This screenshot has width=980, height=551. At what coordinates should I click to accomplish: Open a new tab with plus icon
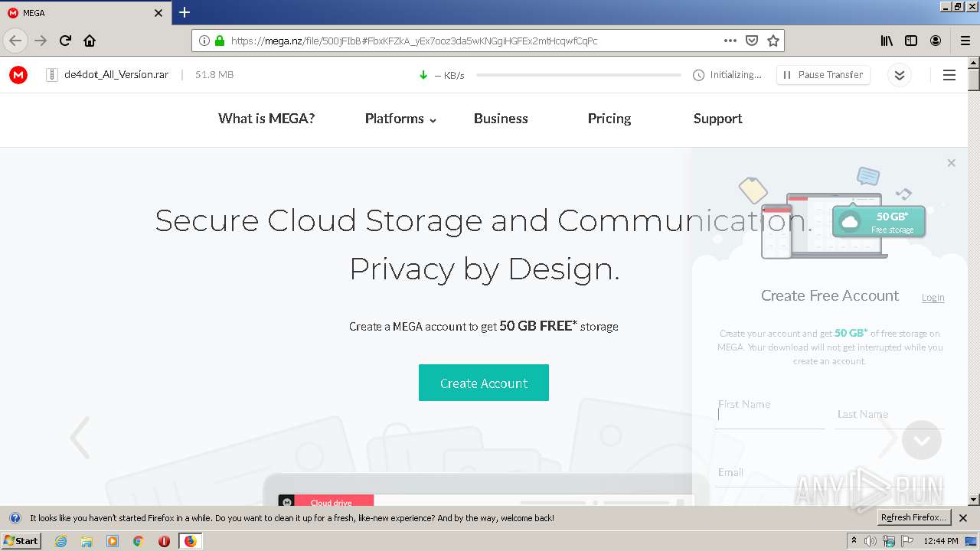[x=185, y=12]
